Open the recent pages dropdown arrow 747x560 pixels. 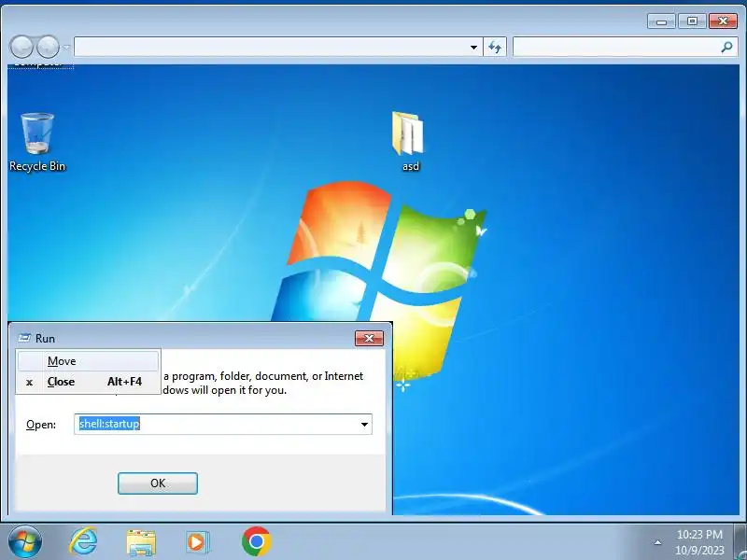[66, 48]
